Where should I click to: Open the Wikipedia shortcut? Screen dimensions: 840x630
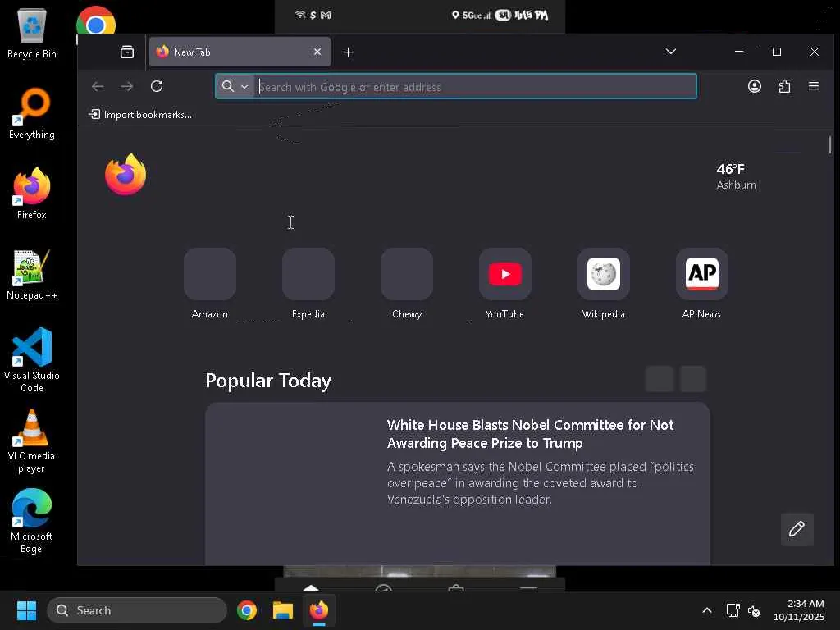tap(603, 283)
